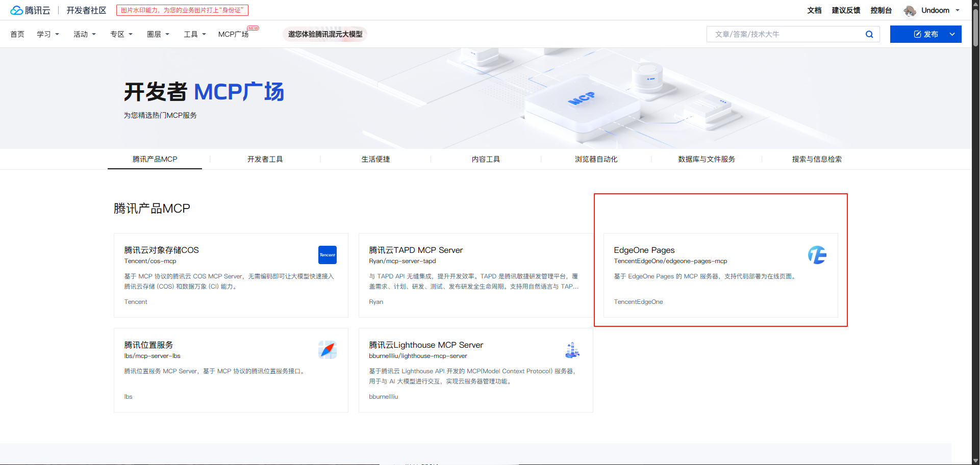Click the bburnellliu author name
The height and width of the screenshot is (465, 980).
tap(383, 397)
